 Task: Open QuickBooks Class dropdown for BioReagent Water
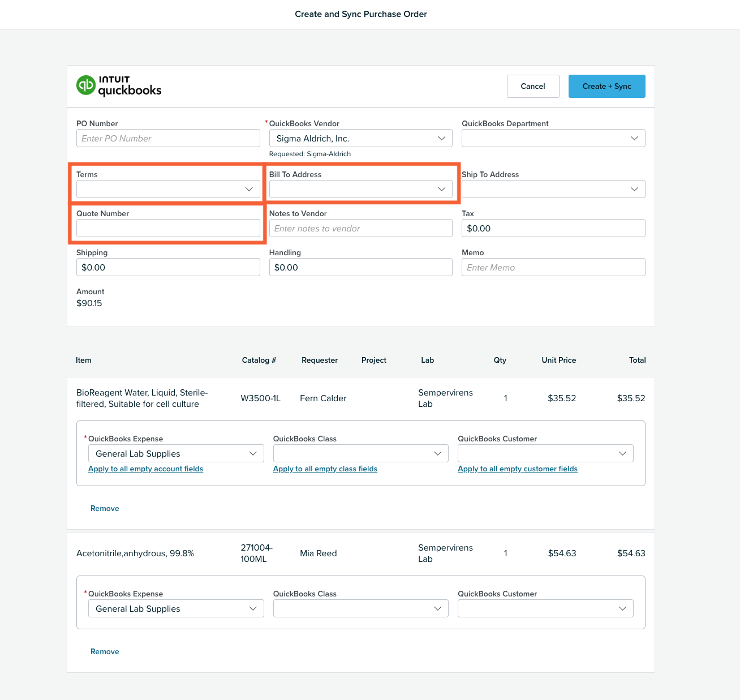[x=360, y=453]
